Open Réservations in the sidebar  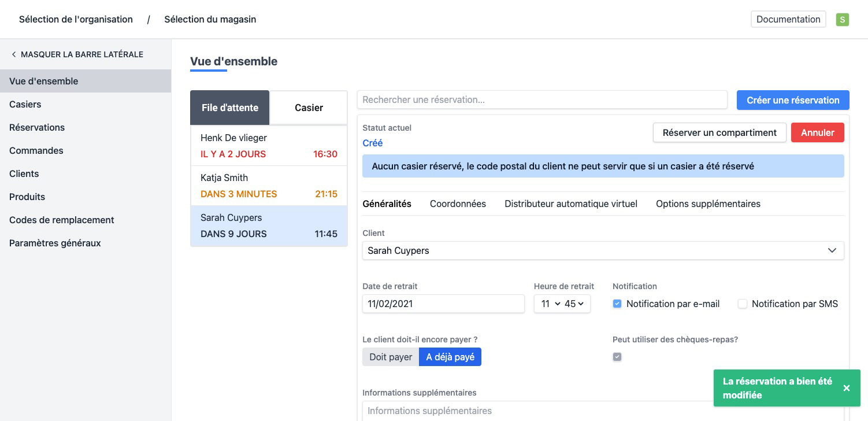(x=37, y=127)
